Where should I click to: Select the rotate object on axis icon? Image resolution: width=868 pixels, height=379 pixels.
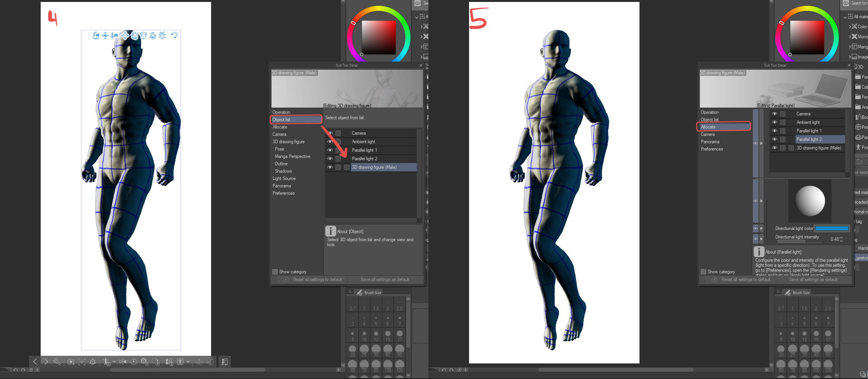pyautogui.click(x=134, y=36)
